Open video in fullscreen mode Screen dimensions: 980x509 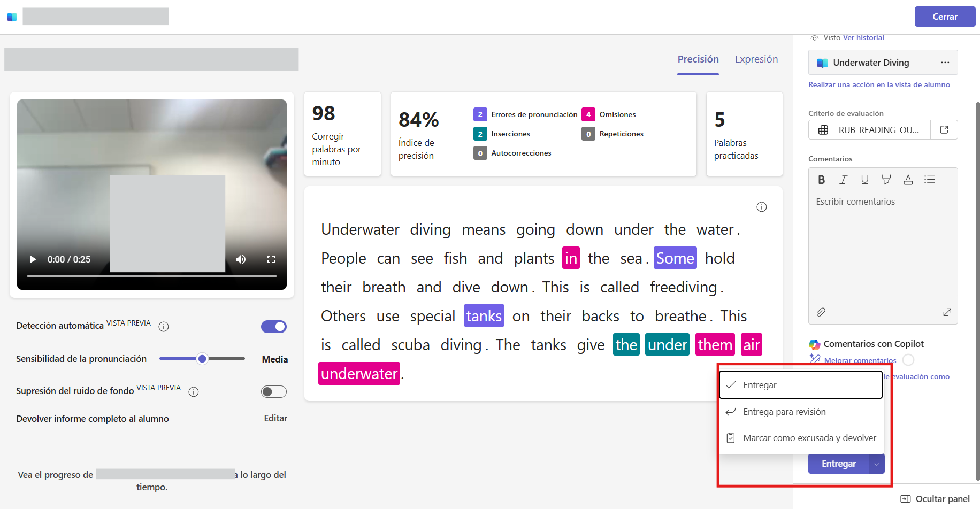(x=271, y=259)
